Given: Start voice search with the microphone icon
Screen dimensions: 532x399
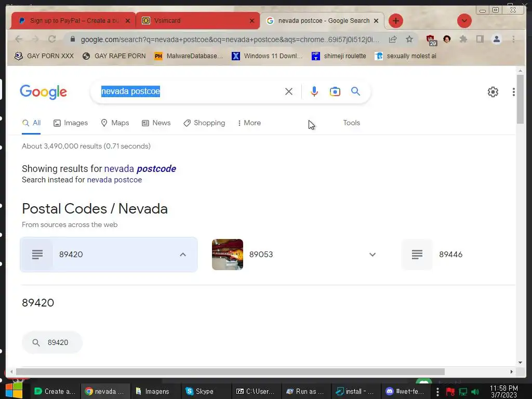Looking at the screenshot, I should (314, 91).
